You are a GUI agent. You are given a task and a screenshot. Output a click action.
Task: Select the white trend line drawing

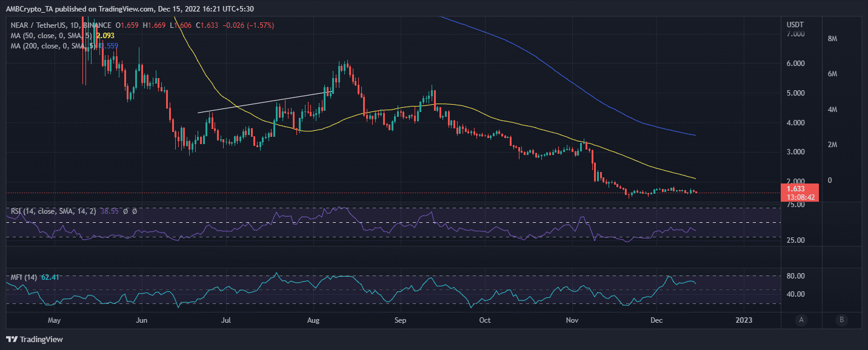pyautogui.click(x=265, y=102)
